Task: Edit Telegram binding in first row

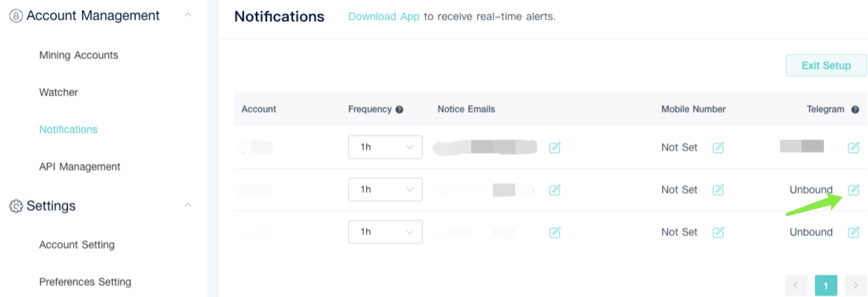Action: (853, 147)
